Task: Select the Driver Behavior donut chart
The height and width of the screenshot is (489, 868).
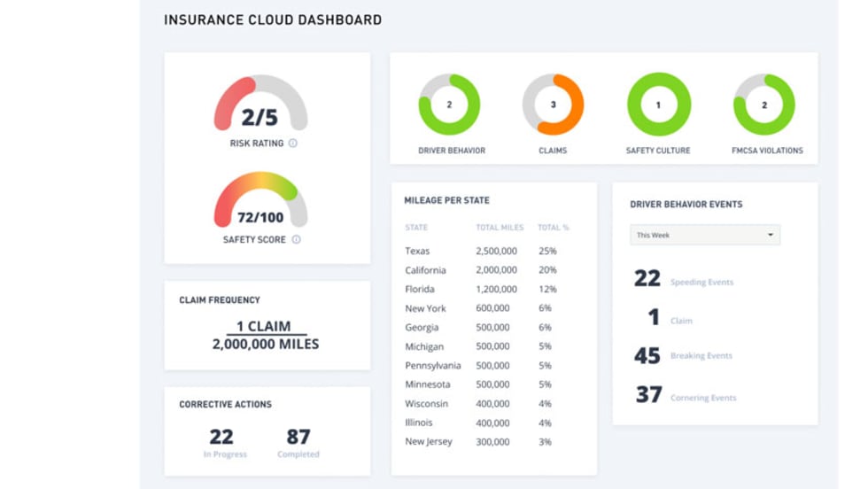Action: 450,105
